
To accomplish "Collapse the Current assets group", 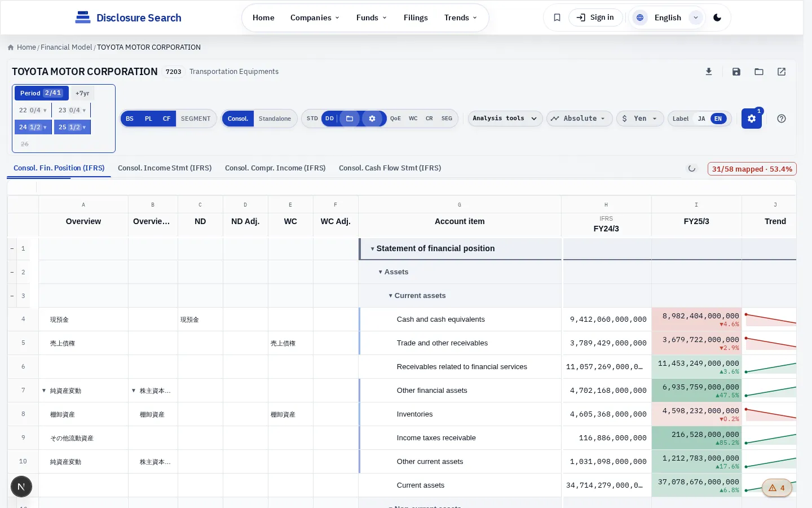I will [x=390, y=296].
